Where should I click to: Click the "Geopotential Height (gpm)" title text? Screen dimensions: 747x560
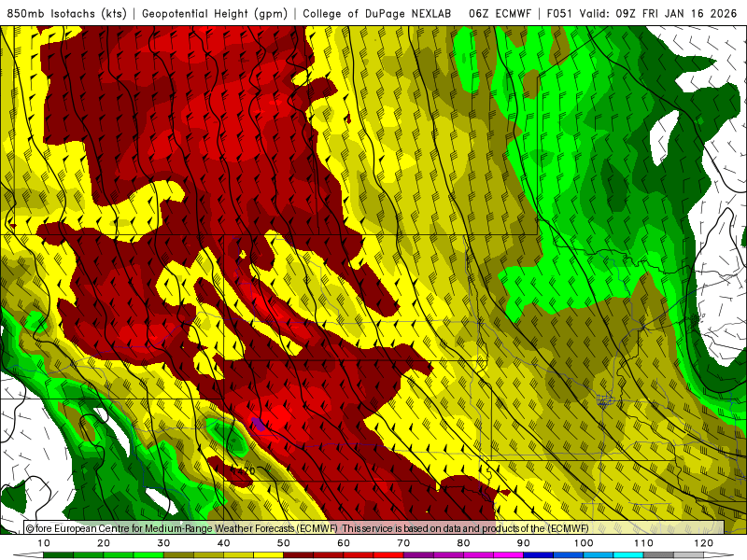(215, 14)
